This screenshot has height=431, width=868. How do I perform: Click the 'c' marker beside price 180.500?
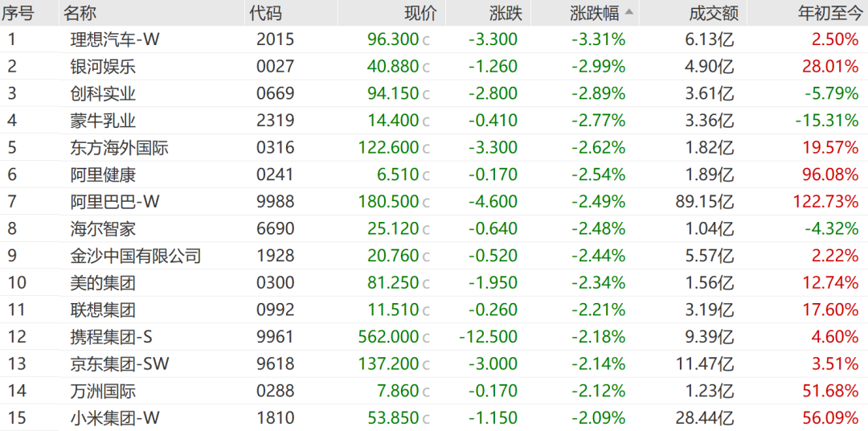(426, 203)
